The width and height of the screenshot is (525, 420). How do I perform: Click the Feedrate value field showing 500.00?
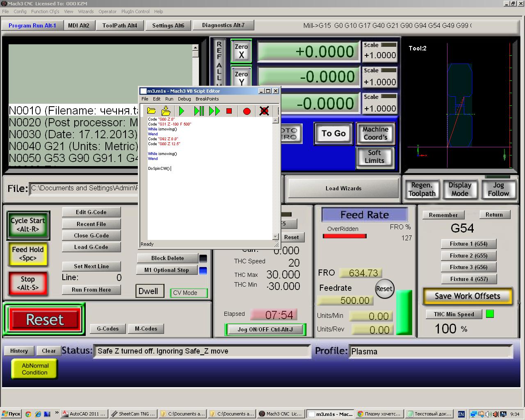[x=345, y=301]
